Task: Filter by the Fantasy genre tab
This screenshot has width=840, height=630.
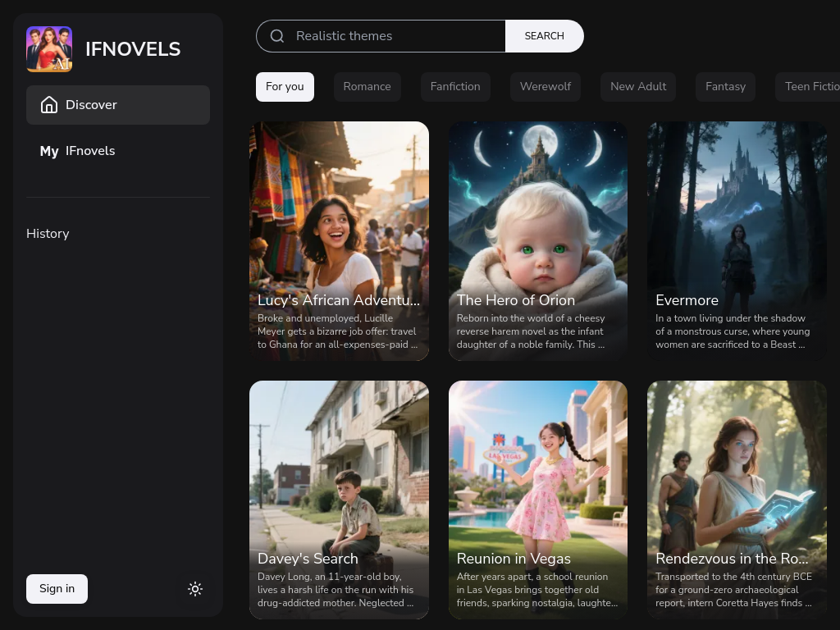Action: [725, 87]
